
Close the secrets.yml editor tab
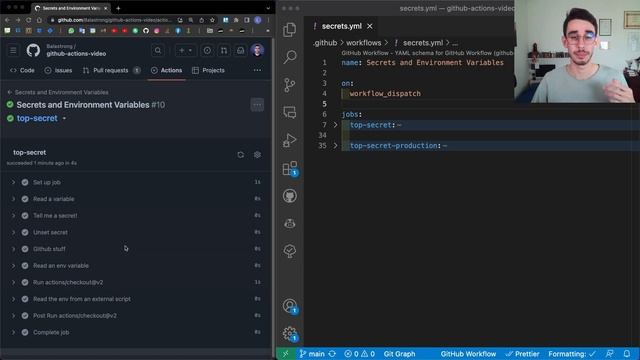(370, 26)
